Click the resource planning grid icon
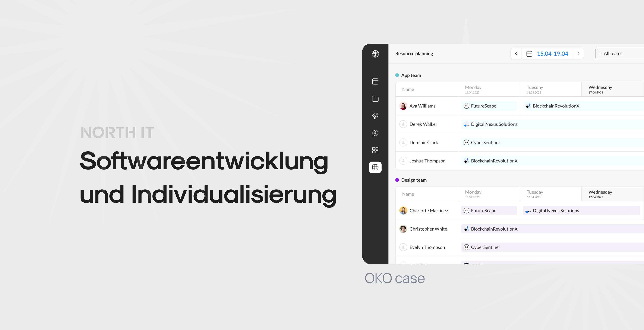Viewport: 644px width, 330px height. coord(375,167)
